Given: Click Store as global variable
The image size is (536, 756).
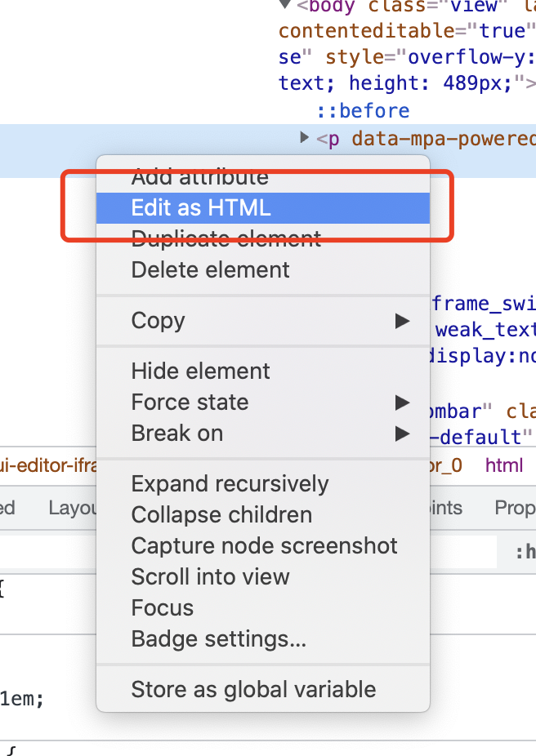Looking at the screenshot, I should [x=253, y=689].
